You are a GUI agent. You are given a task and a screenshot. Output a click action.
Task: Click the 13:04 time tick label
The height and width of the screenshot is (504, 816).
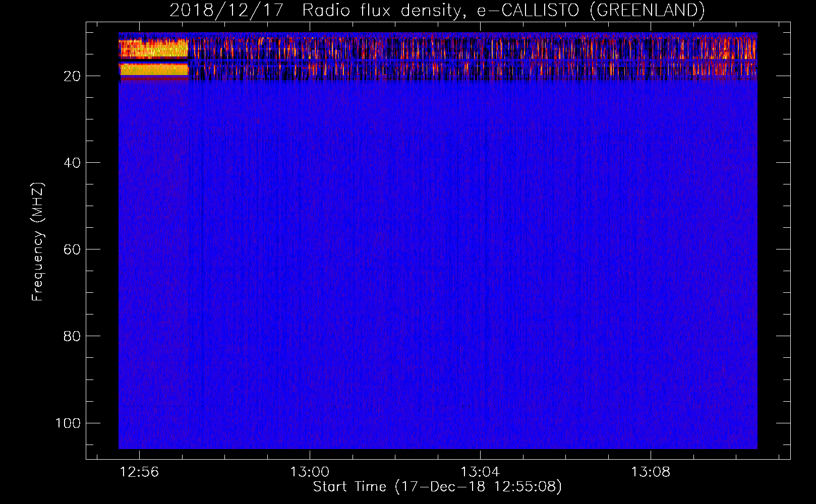[x=480, y=472]
